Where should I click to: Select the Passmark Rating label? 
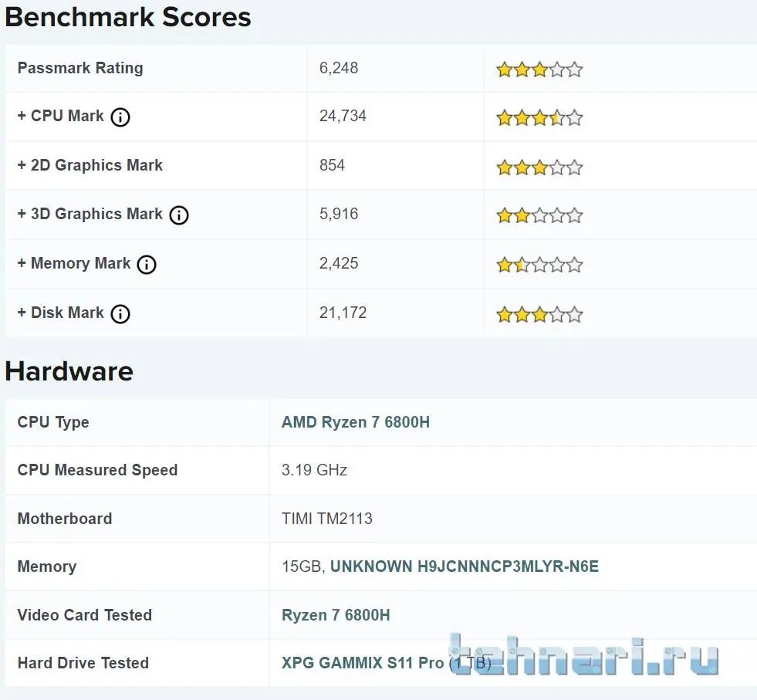[80, 68]
